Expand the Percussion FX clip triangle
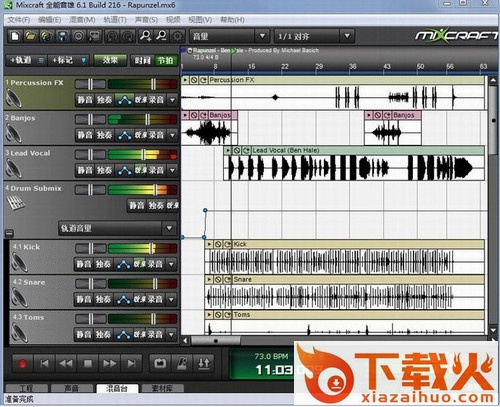 coord(185,80)
